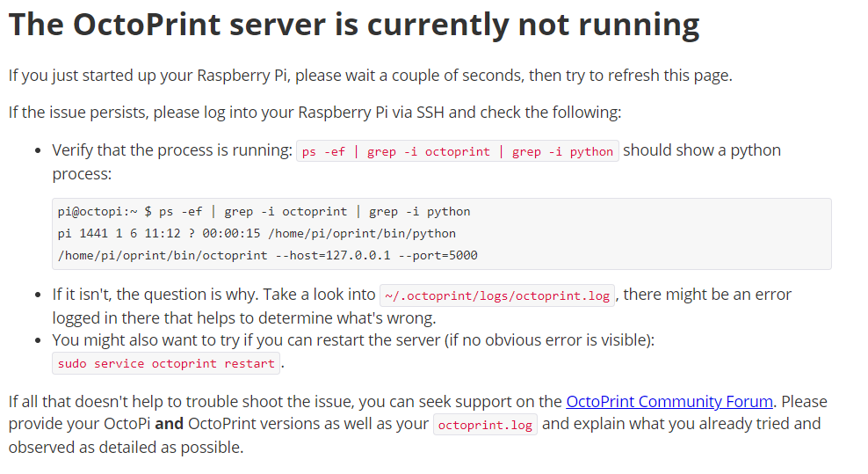The image size is (868, 474).
Task: Click the heading "The OctoPrint server is currently not running"
Action: (354, 25)
